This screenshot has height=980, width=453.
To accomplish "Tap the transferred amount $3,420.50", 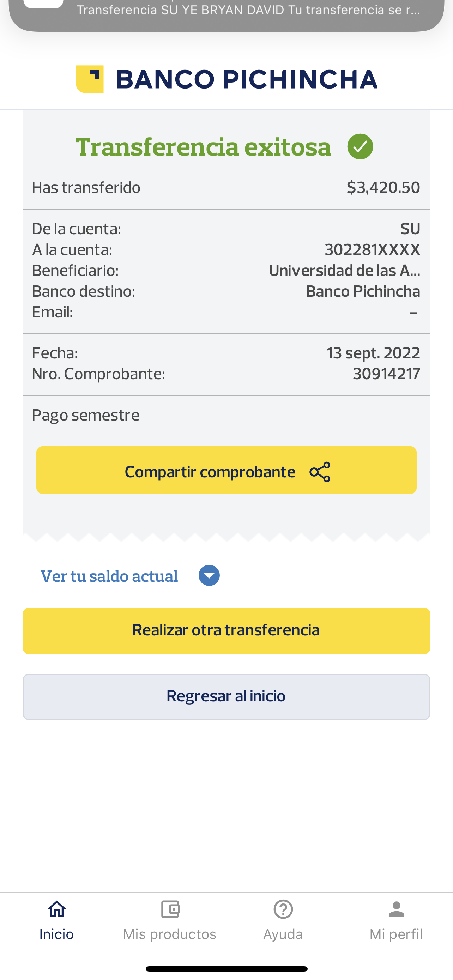I will click(x=383, y=188).
